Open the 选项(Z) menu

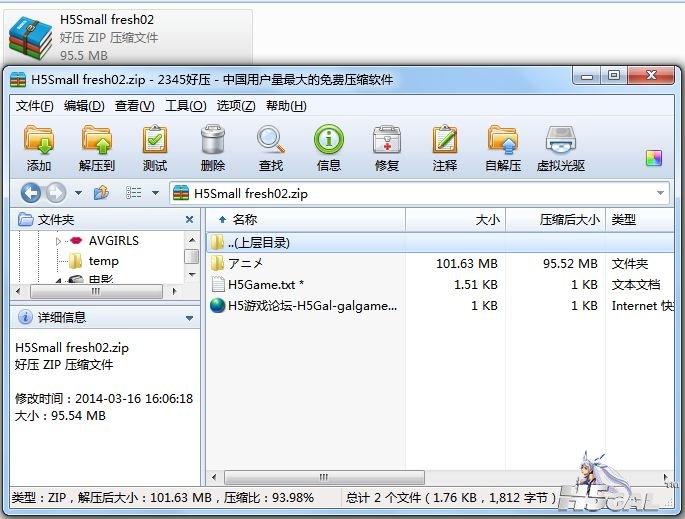coord(236,106)
